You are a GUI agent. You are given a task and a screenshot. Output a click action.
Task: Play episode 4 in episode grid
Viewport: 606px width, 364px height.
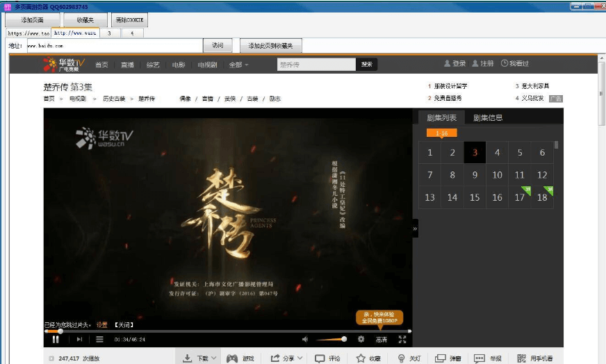(x=498, y=153)
